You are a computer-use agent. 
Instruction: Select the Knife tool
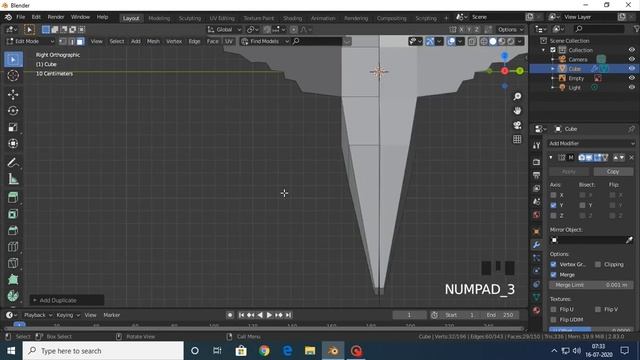tap(13, 263)
